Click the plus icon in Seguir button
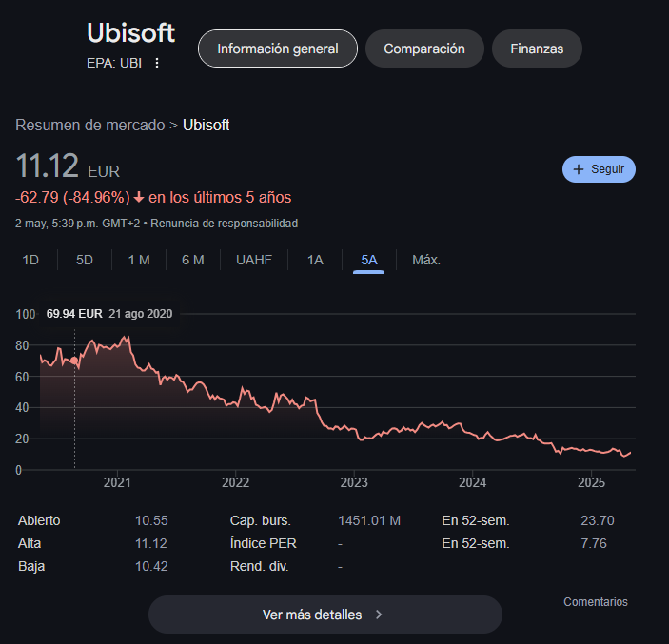This screenshot has width=669, height=644. [x=579, y=169]
